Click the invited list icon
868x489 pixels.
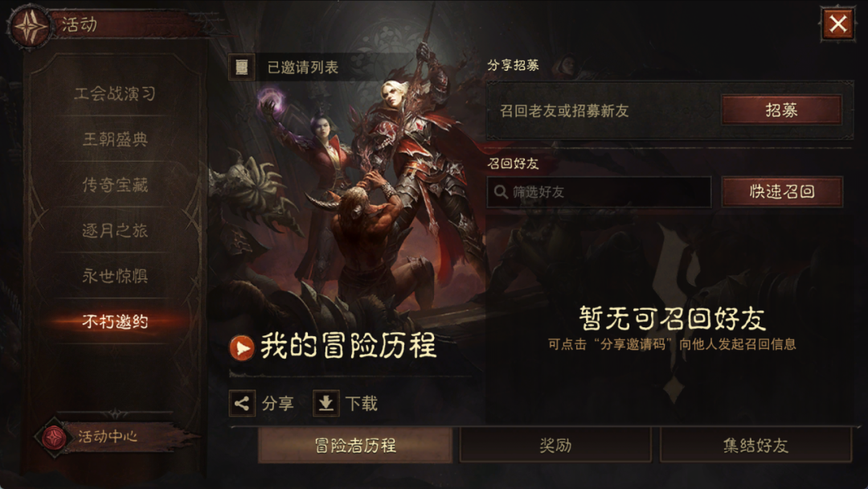(241, 68)
